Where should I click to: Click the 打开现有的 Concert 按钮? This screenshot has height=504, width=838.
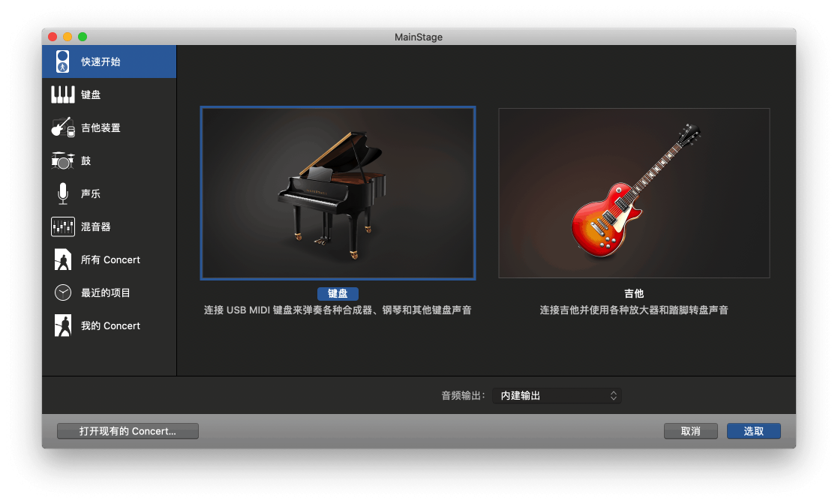tap(128, 431)
